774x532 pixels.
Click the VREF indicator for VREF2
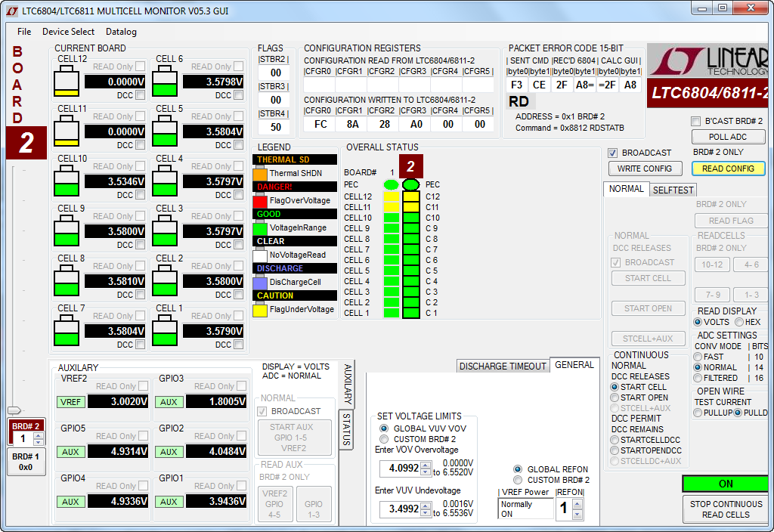coord(70,402)
